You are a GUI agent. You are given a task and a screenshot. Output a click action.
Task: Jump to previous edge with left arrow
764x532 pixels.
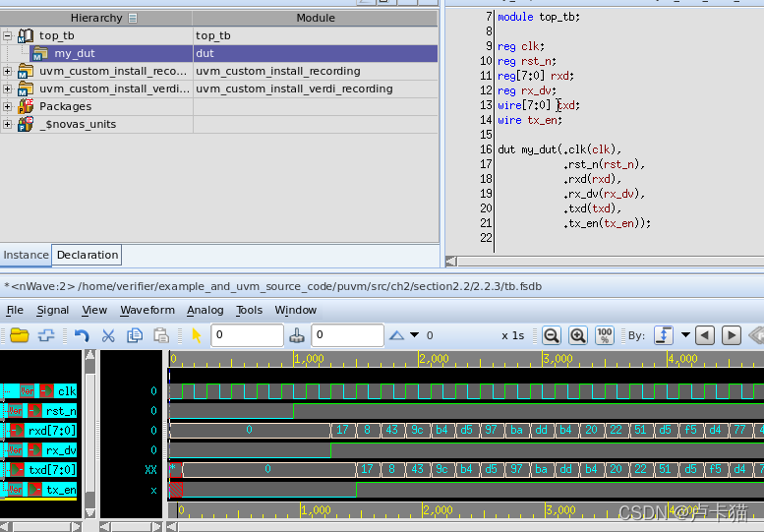click(x=705, y=335)
